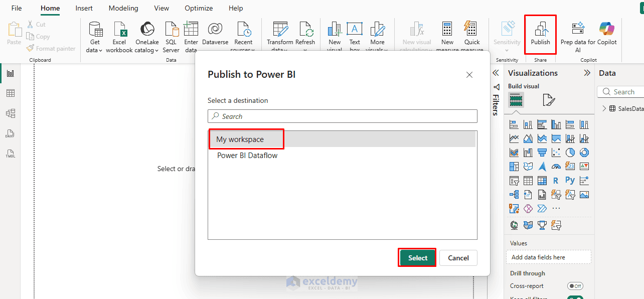This screenshot has width=644, height=299.
Task: Click the Data pane Search box
Action: (x=620, y=92)
